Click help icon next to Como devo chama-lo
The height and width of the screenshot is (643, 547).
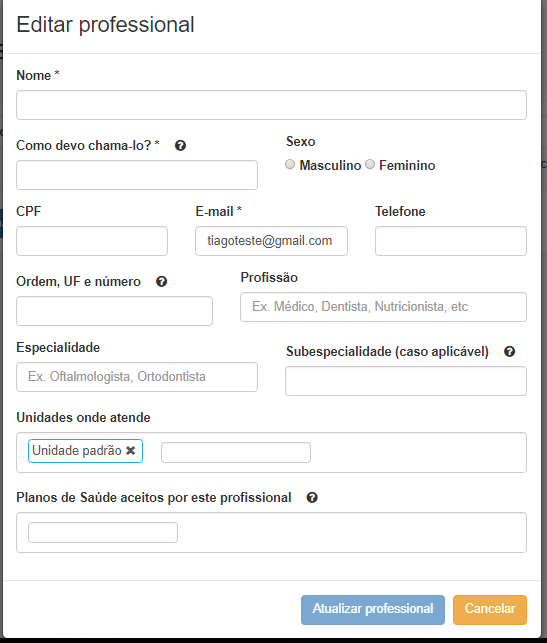point(180,146)
